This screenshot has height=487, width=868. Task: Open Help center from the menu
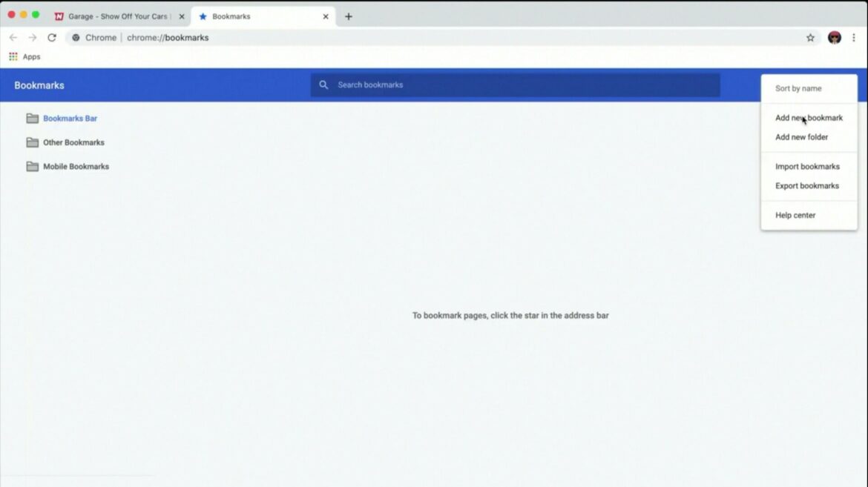point(795,216)
